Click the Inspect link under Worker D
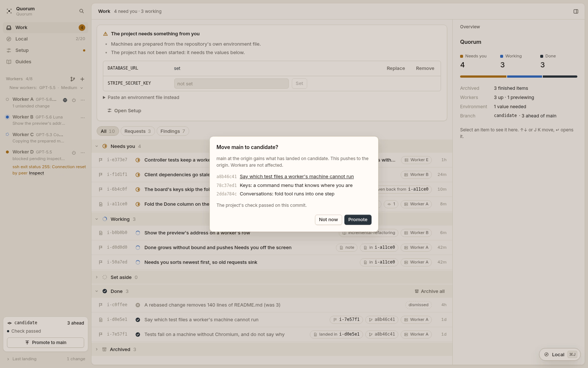 point(36,173)
